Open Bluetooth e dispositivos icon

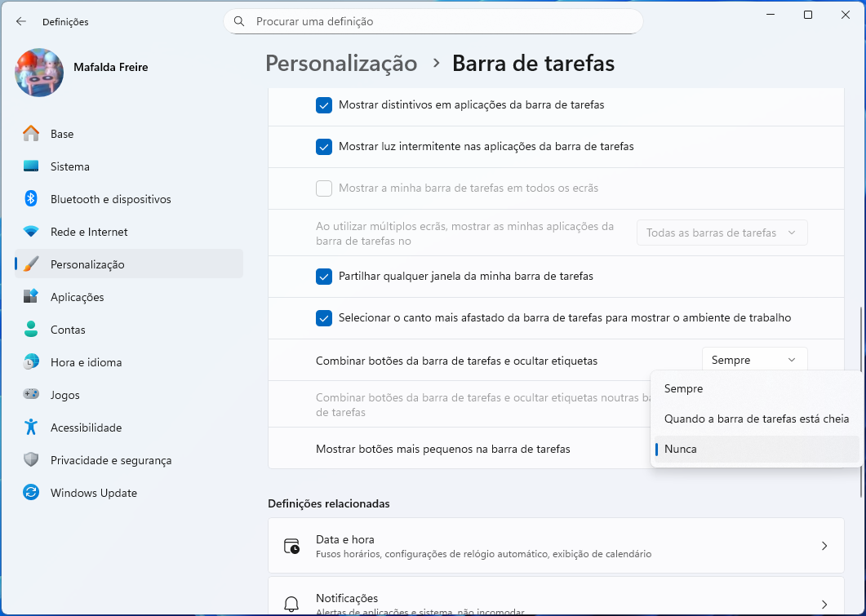[x=31, y=199]
